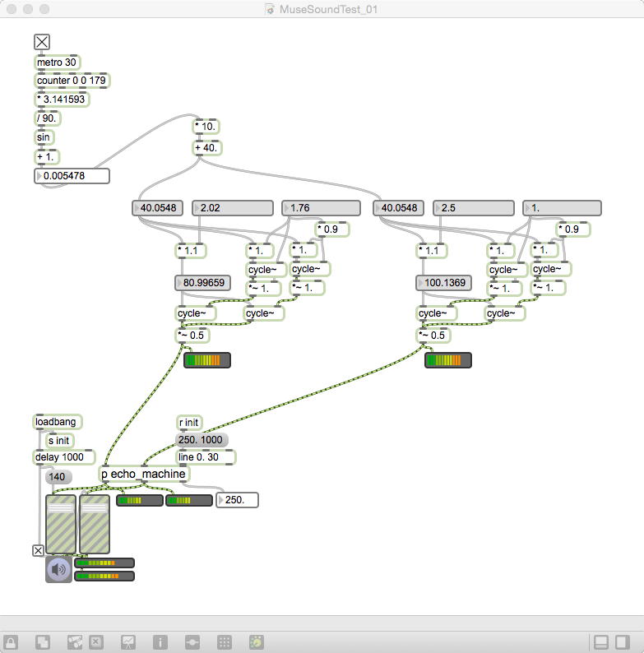Select the + 40. object
The height and width of the screenshot is (653, 644).
207,148
